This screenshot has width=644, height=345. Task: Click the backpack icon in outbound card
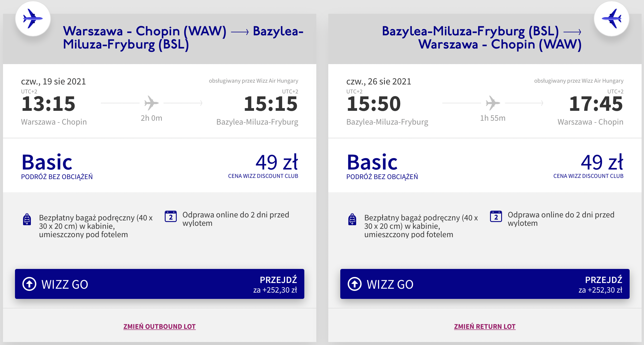[x=27, y=219]
